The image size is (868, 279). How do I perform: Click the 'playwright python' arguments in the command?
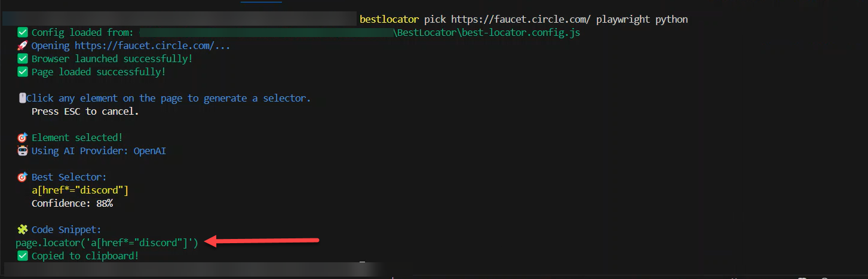(x=642, y=19)
